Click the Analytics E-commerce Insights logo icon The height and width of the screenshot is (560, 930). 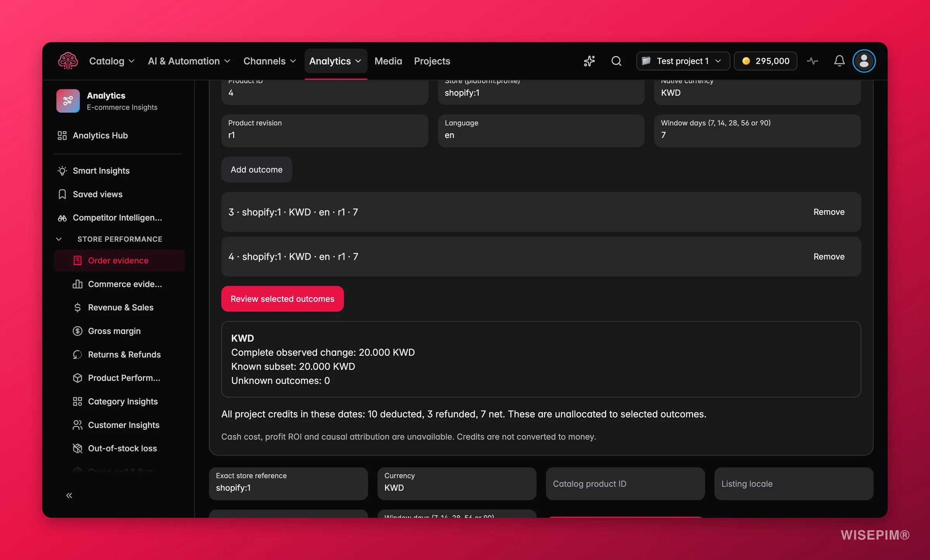(68, 101)
